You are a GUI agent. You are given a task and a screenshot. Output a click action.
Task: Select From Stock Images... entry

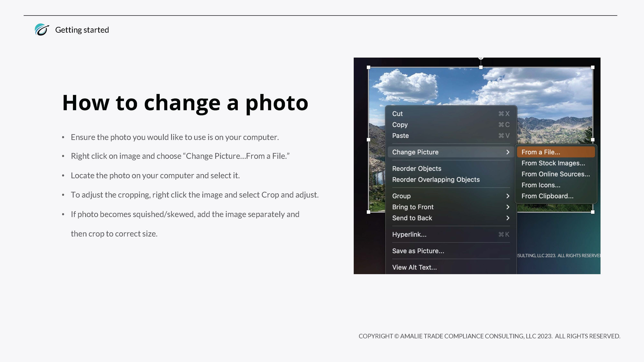(x=553, y=163)
